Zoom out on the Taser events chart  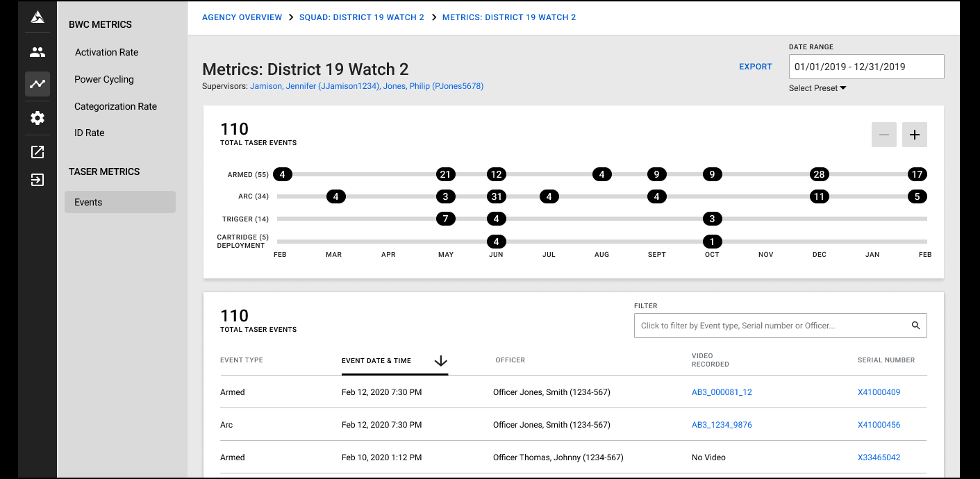coord(883,134)
